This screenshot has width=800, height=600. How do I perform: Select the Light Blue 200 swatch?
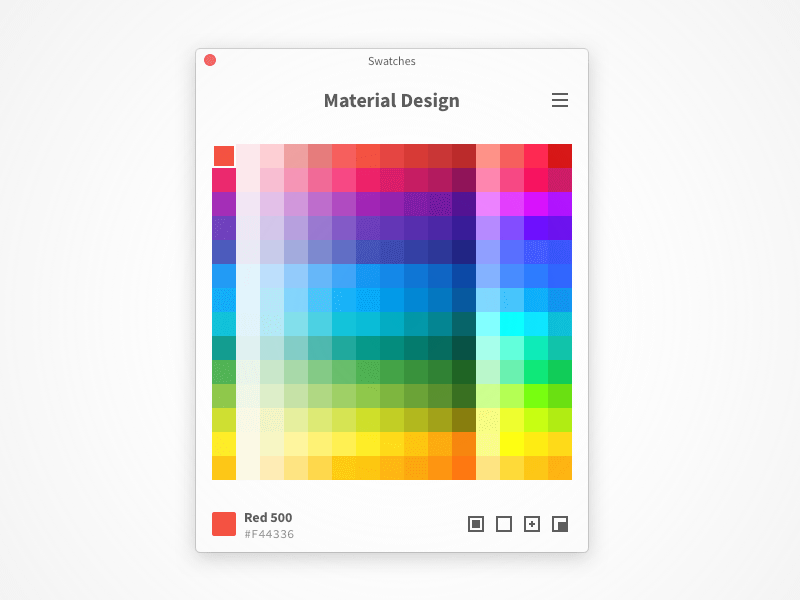[296, 299]
